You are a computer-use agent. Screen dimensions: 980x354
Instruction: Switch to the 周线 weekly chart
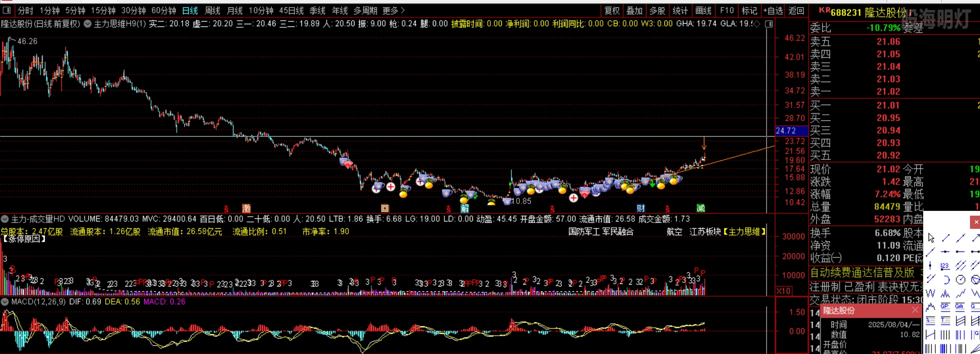tap(213, 11)
